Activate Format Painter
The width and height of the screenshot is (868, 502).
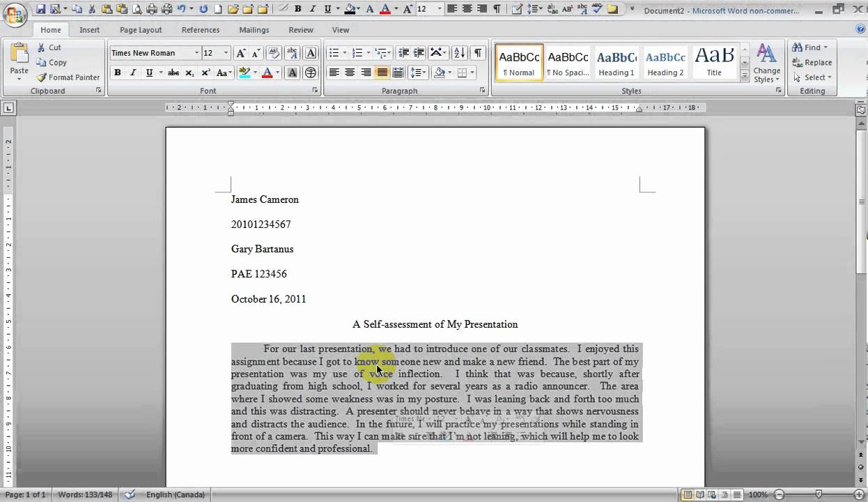tap(68, 77)
